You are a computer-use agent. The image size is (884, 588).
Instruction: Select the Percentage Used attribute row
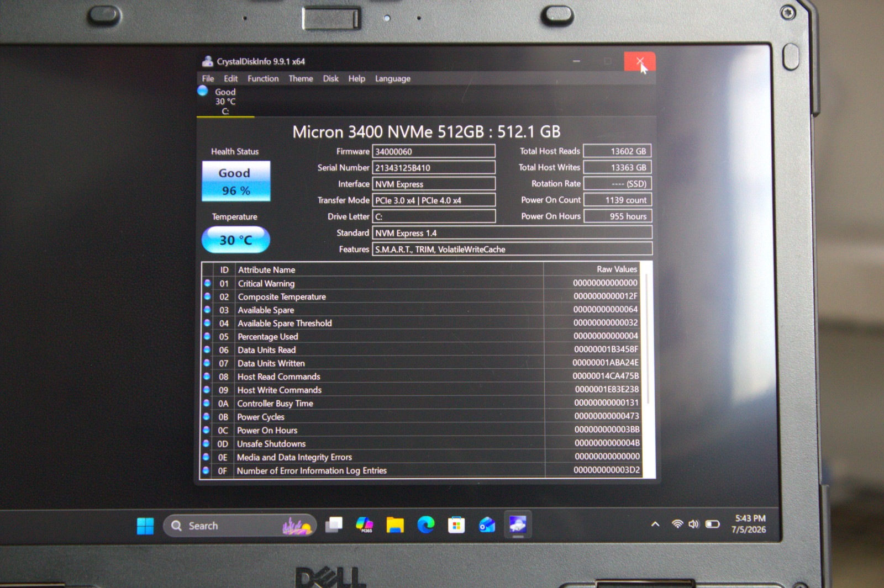click(421, 336)
